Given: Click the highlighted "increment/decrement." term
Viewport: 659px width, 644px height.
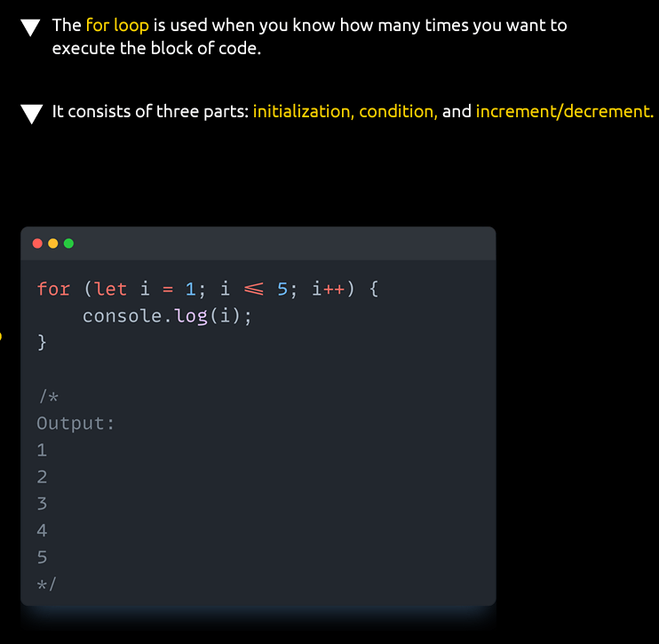Looking at the screenshot, I should pyautogui.click(x=564, y=112).
